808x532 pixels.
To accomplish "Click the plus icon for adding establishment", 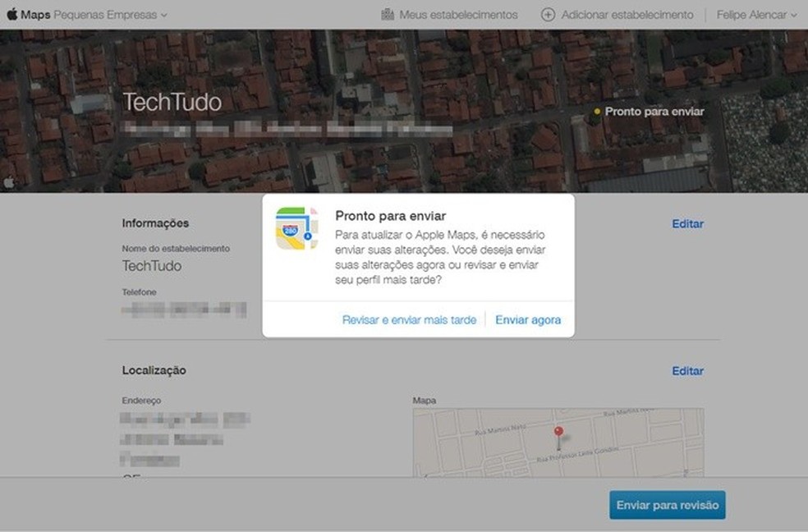I will click(x=548, y=15).
